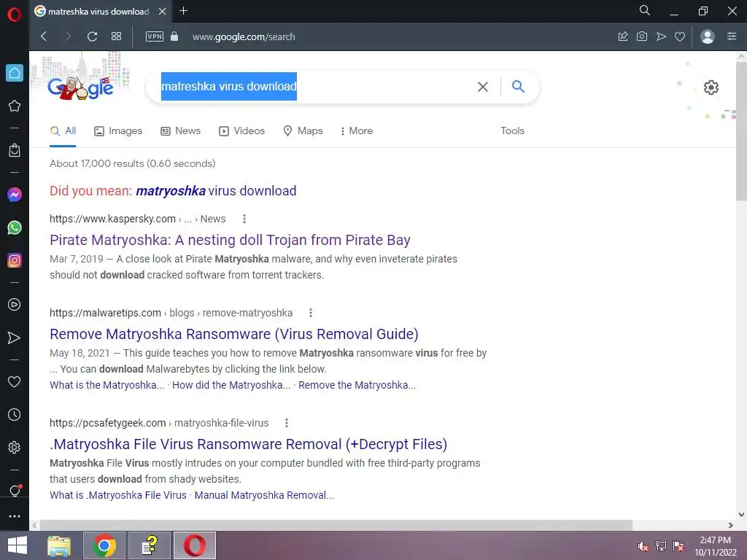Image resolution: width=747 pixels, height=560 pixels.
Task: Open a new tab
Action: [x=183, y=10]
